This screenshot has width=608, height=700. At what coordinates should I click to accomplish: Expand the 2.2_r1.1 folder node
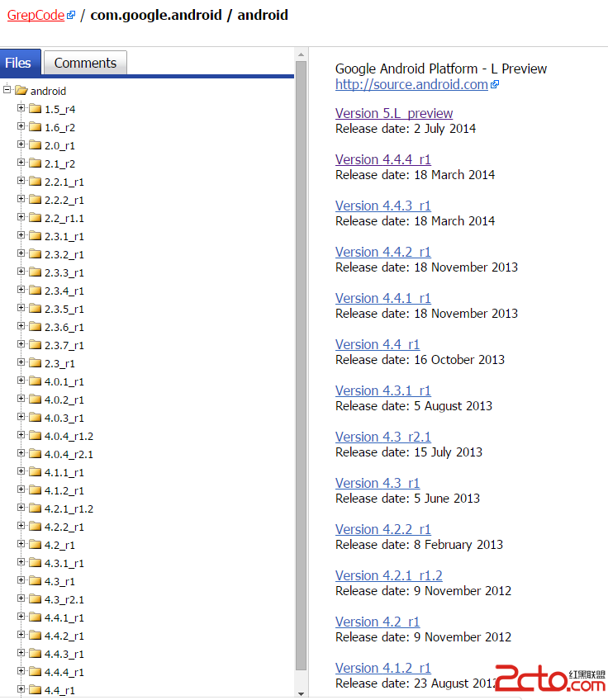[21, 217]
